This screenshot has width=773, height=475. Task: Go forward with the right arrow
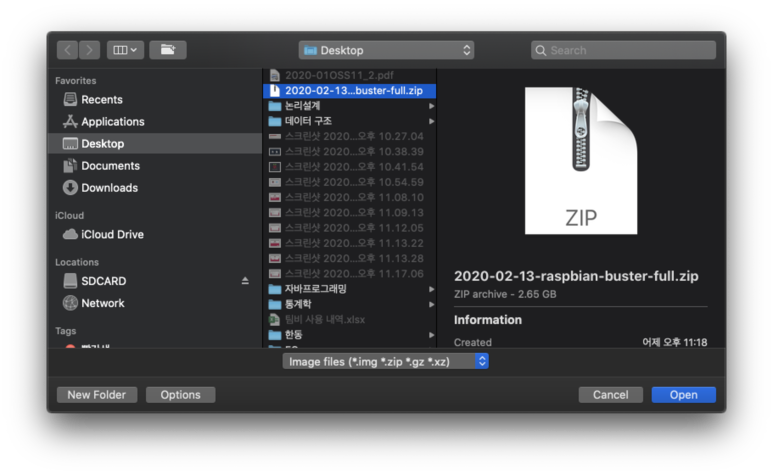click(89, 50)
